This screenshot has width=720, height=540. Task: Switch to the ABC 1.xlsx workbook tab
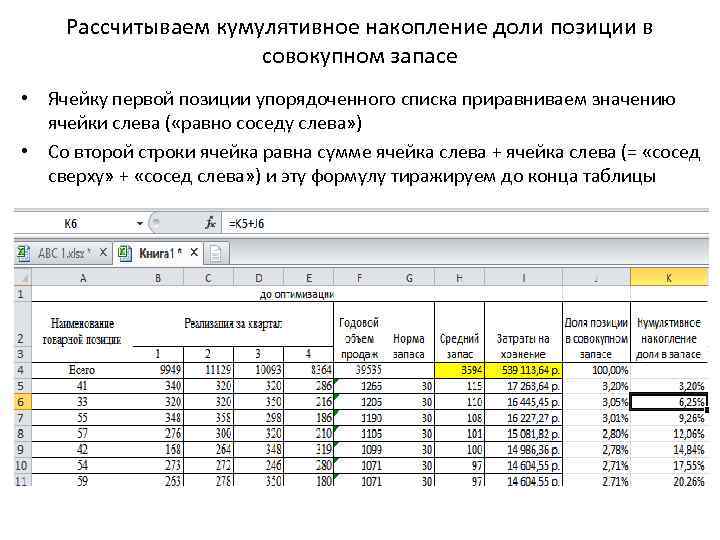point(62,253)
